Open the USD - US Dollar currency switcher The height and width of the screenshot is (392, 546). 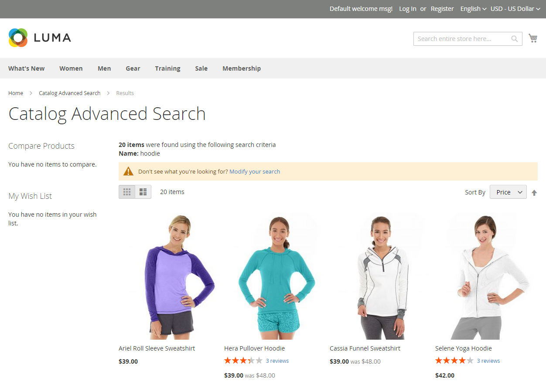coord(515,9)
